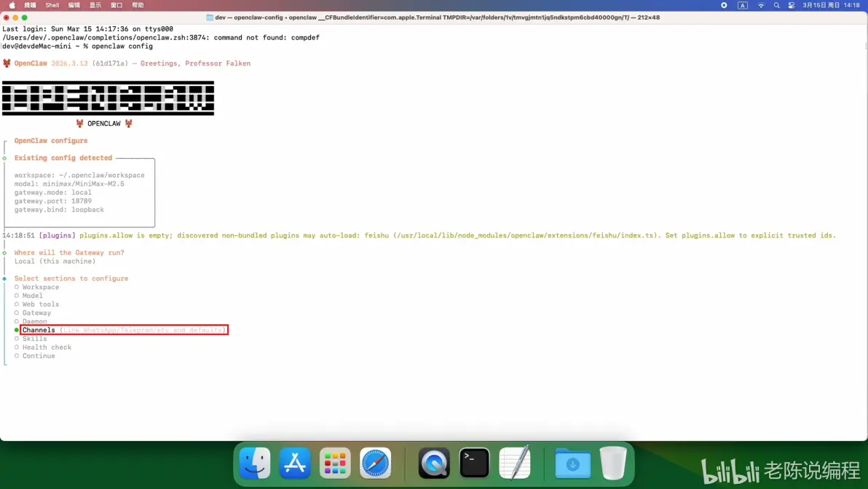Switch to Terminal in the dock
868x489 pixels.
[474, 463]
